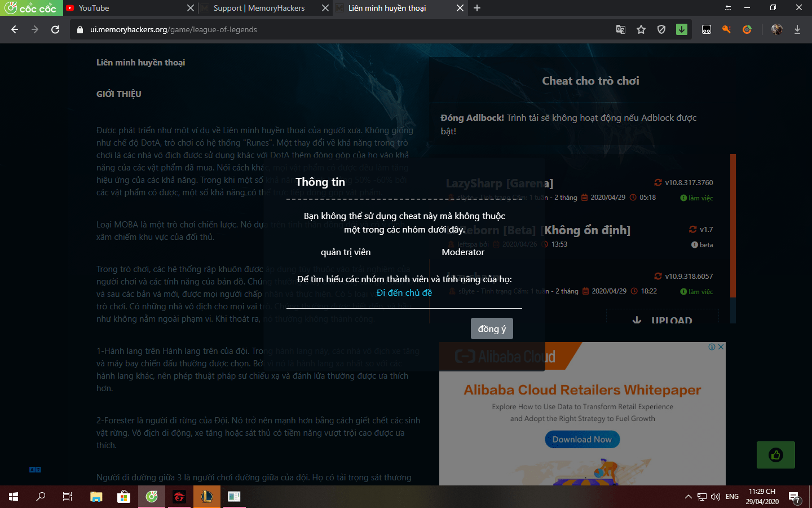The height and width of the screenshot is (508, 812).
Task: Click the GIỚI THIỆU heading
Action: click(119, 94)
